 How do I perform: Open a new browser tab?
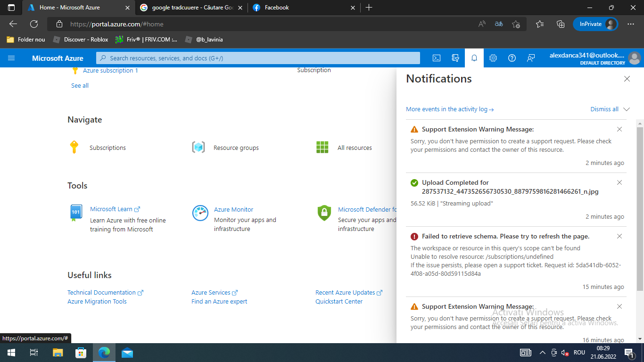click(369, 8)
